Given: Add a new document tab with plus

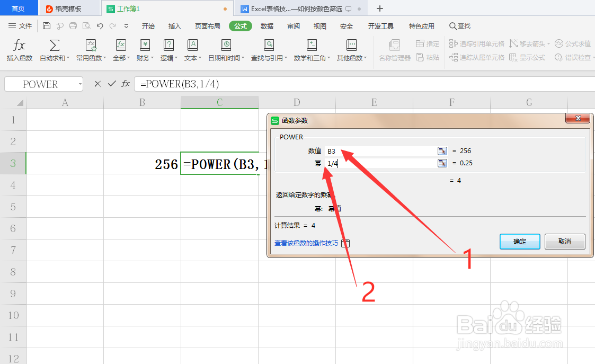Looking at the screenshot, I should tap(379, 8).
